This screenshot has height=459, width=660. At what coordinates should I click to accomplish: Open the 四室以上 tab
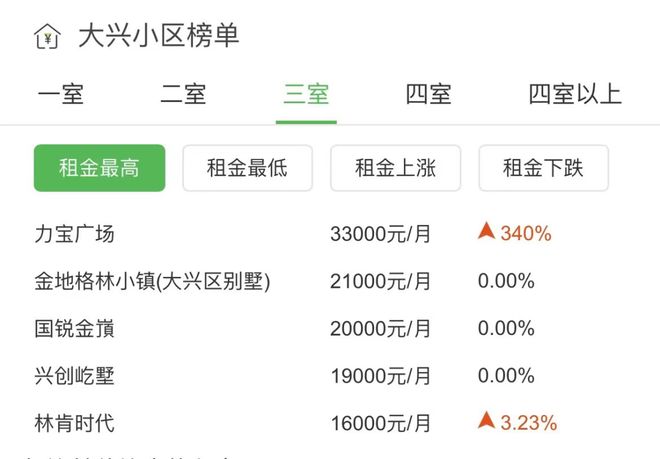575,95
